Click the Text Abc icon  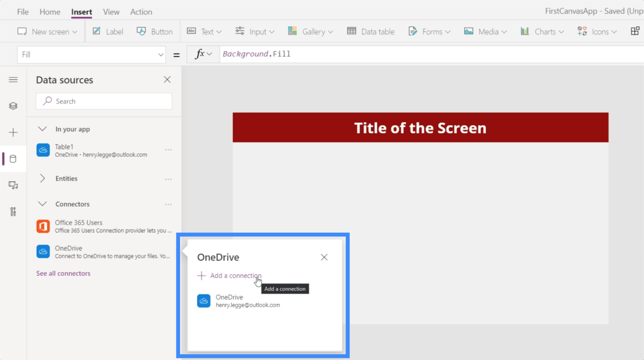pyautogui.click(x=191, y=31)
